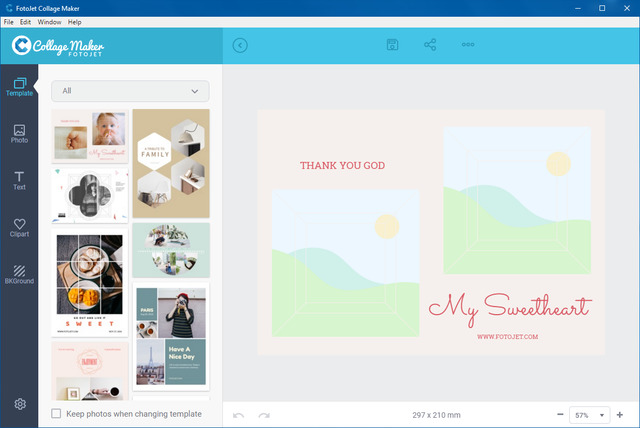Open the BKGround panel
The image size is (640, 428).
(x=19, y=274)
